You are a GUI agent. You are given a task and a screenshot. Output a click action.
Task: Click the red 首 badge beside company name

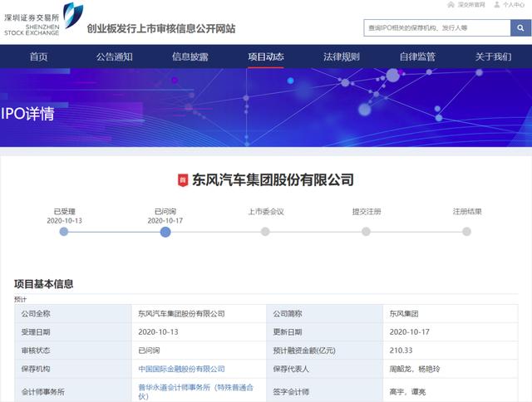(x=184, y=180)
